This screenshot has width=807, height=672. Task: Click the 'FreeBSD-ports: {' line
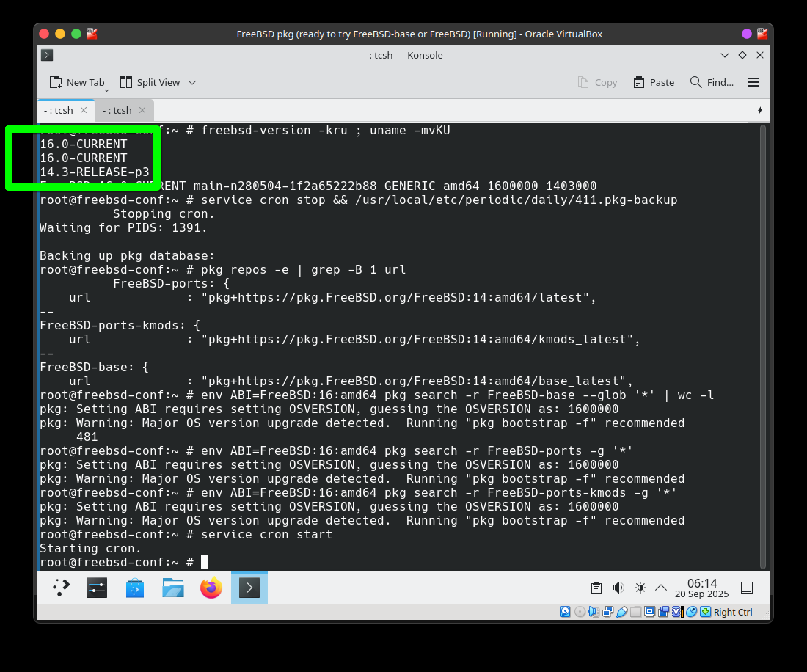172,283
